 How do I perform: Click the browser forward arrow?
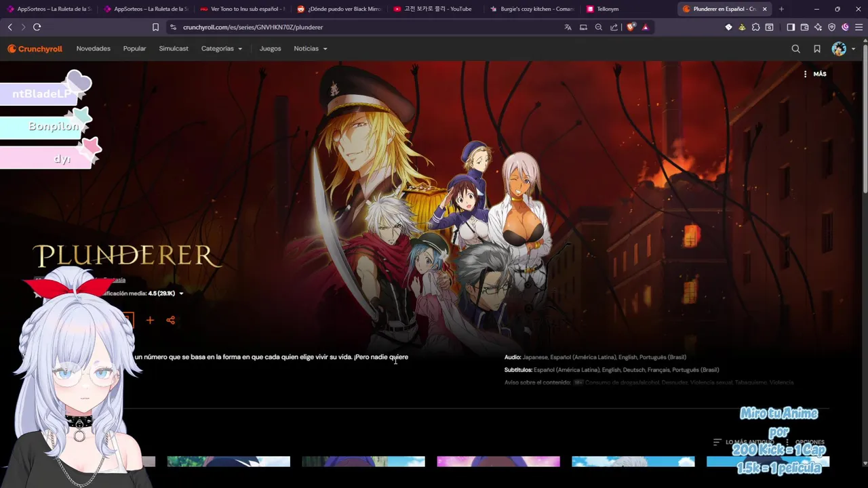click(x=23, y=27)
